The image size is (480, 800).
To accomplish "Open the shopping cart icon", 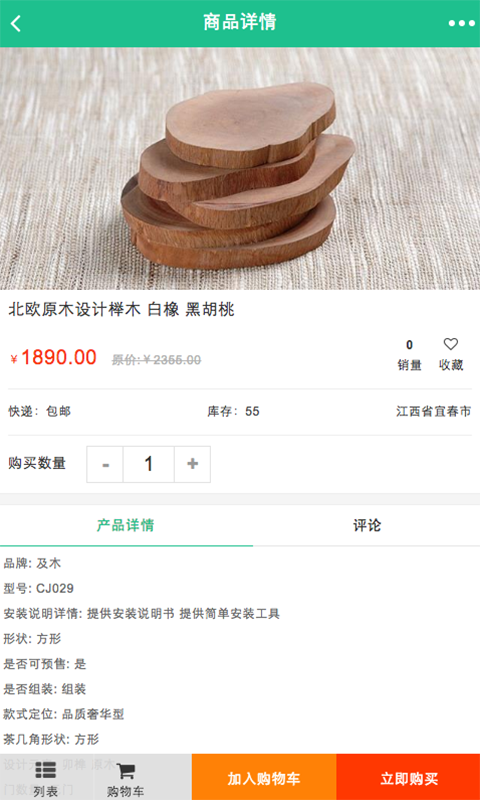I will coord(125,770).
